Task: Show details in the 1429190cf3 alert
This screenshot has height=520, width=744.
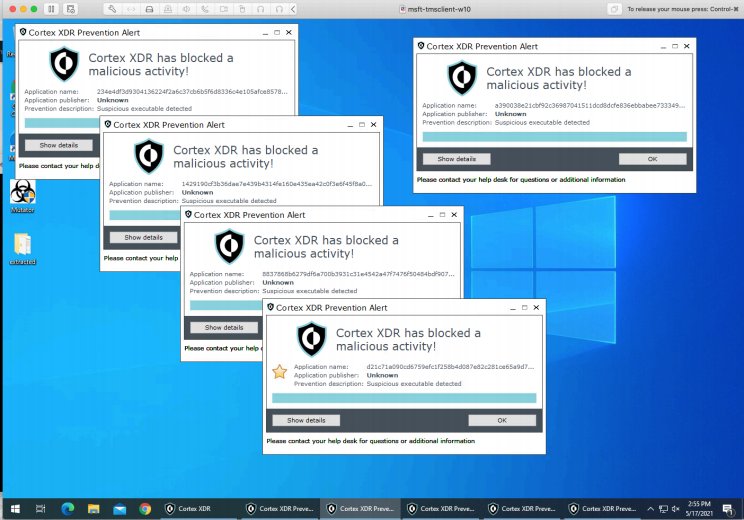Action: tap(143, 237)
